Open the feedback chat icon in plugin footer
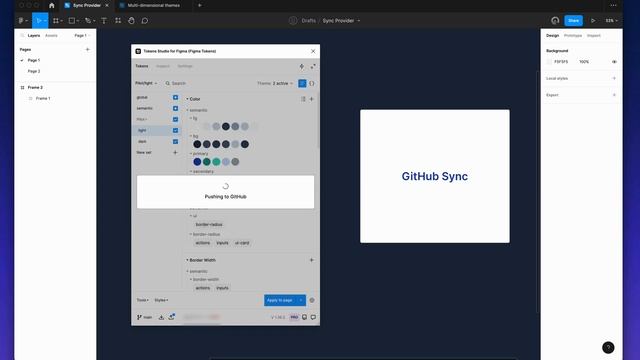The height and width of the screenshot is (360, 640). (x=313, y=317)
